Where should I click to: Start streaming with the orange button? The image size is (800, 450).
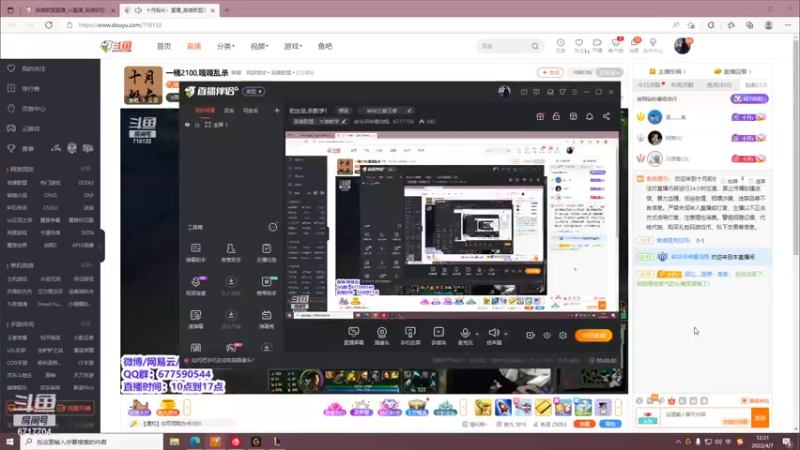(593, 335)
